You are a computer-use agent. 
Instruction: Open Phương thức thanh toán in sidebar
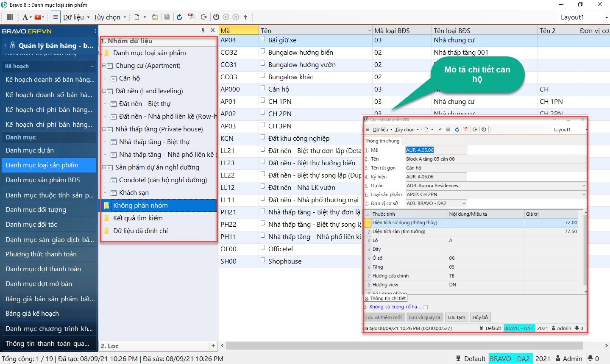(x=49, y=254)
